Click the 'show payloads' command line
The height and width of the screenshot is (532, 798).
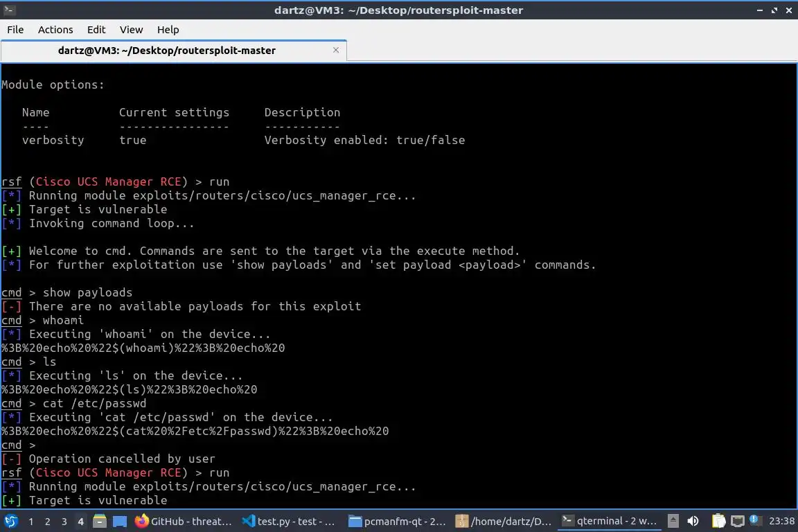coord(66,293)
